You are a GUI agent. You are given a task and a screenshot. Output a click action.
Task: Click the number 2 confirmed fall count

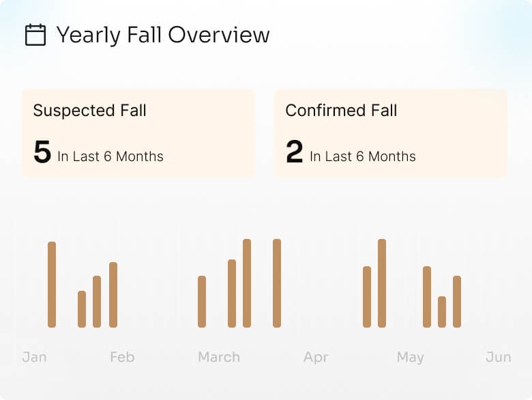(x=294, y=152)
